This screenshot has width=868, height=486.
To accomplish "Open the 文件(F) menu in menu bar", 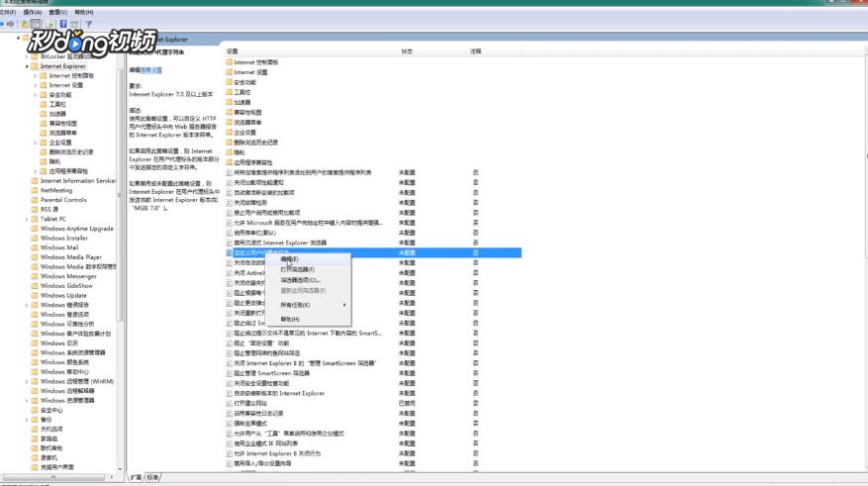I will [8, 12].
